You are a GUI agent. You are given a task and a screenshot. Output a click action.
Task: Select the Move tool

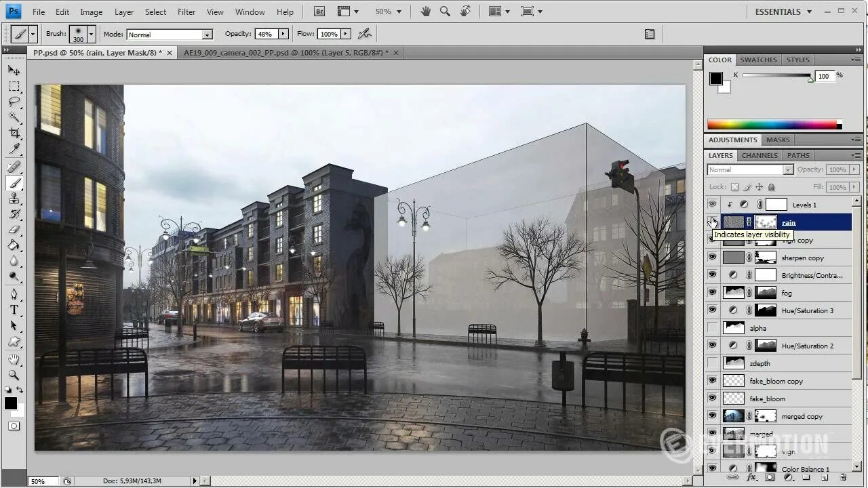14,70
